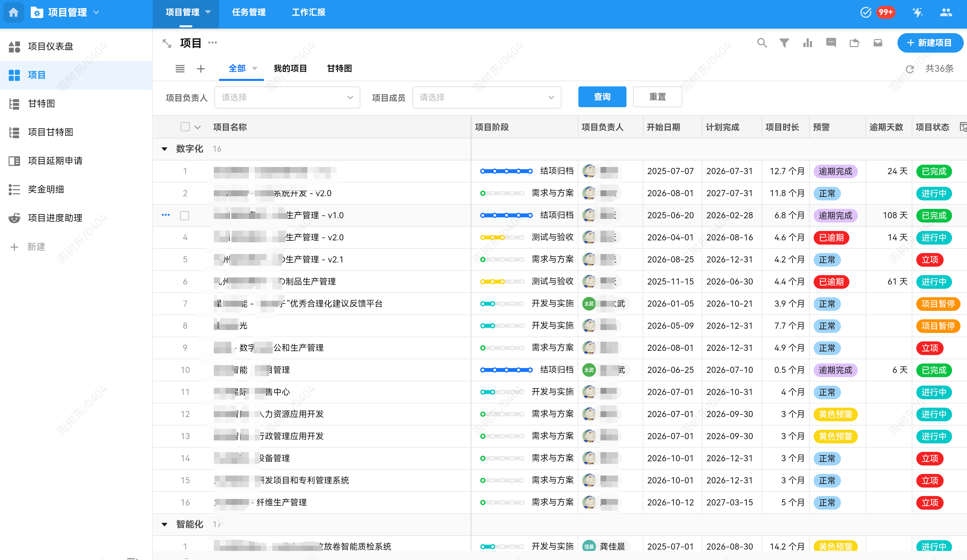The height and width of the screenshot is (560, 967).
Task: Click 项目暂停 status in row 7
Action: [x=938, y=304]
